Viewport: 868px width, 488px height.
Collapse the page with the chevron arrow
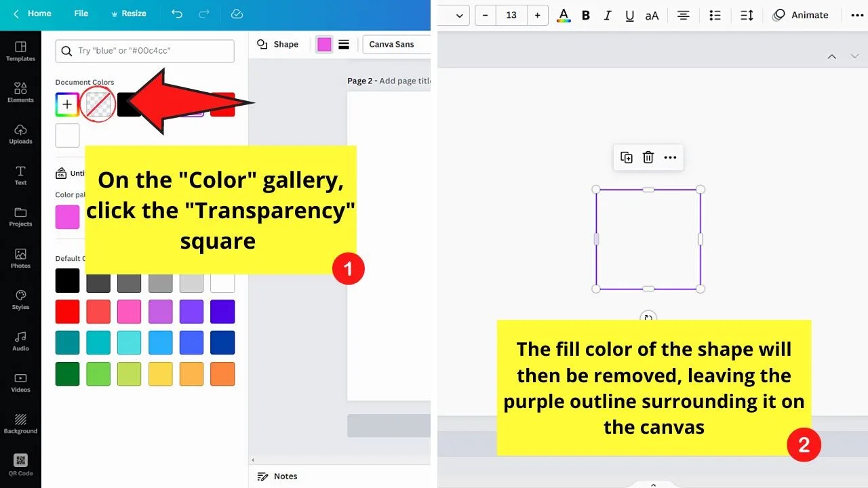click(x=832, y=56)
